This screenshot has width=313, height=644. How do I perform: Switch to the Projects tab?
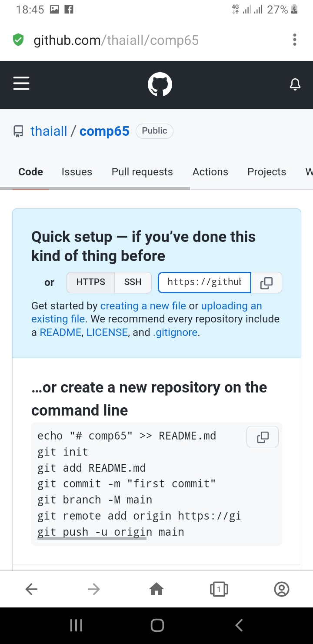coord(266,172)
